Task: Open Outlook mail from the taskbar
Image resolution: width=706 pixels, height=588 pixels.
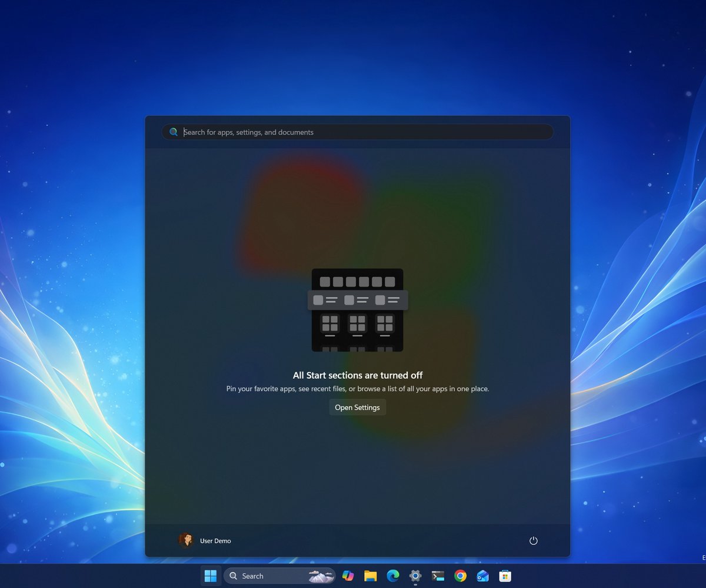Action: tap(483, 576)
